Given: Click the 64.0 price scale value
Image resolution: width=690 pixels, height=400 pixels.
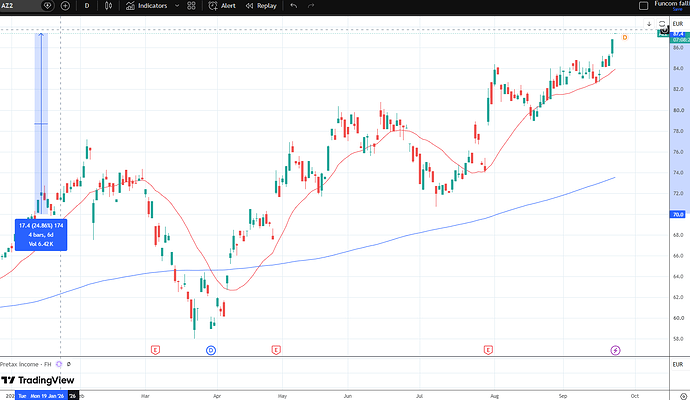Looking at the screenshot, I should pos(678,276).
